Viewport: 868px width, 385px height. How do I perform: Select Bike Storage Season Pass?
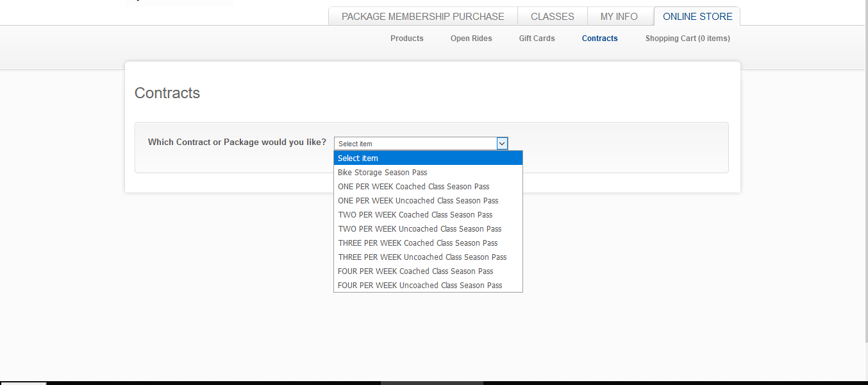(x=428, y=173)
